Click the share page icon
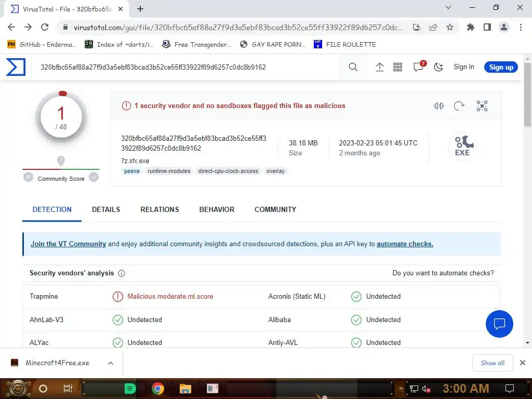This screenshot has height=399, width=532. coord(433,27)
